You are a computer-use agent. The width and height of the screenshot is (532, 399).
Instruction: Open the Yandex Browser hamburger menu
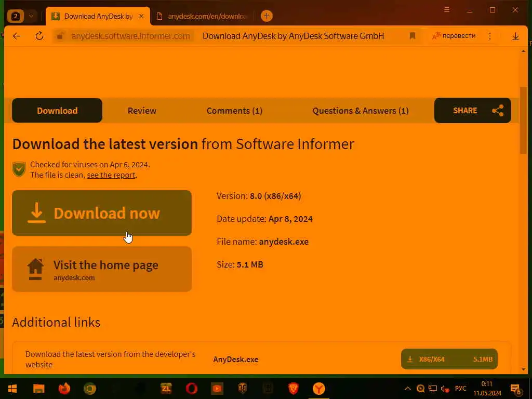coord(446,10)
